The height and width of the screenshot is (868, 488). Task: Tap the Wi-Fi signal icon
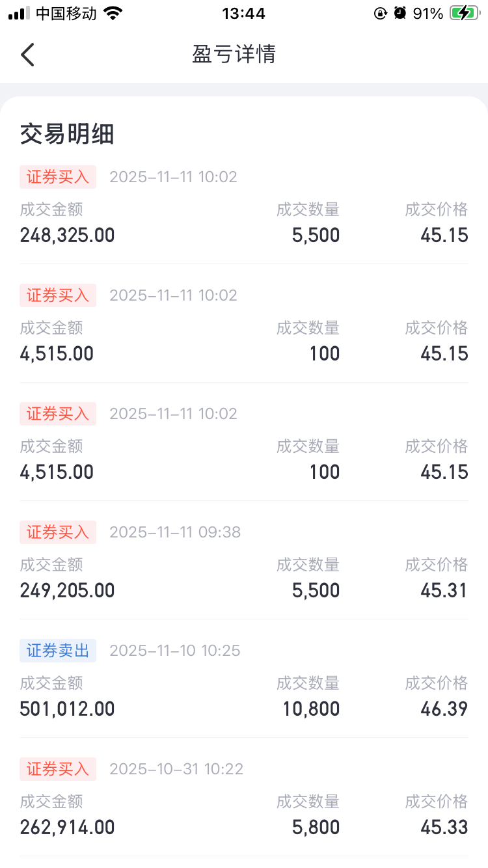pos(113,14)
